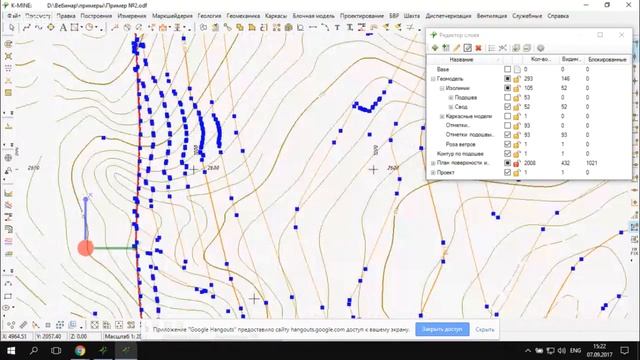This screenshot has height=360, width=640.
Task: Open the Windows Start menu
Action: click(x=11, y=350)
